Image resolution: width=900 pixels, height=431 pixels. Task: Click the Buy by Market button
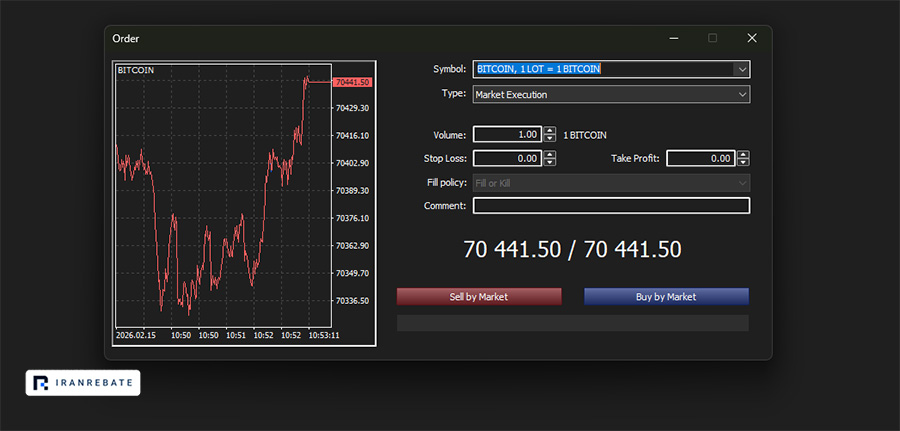pos(666,297)
